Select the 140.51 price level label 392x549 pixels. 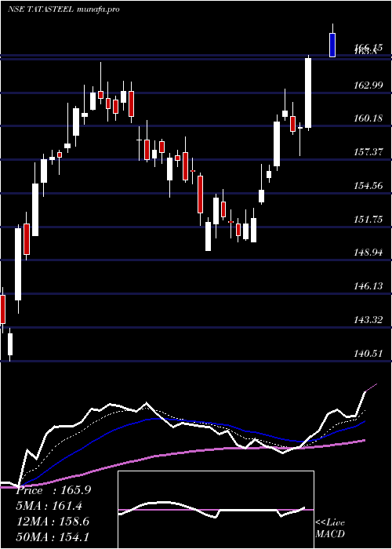pos(368,353)
